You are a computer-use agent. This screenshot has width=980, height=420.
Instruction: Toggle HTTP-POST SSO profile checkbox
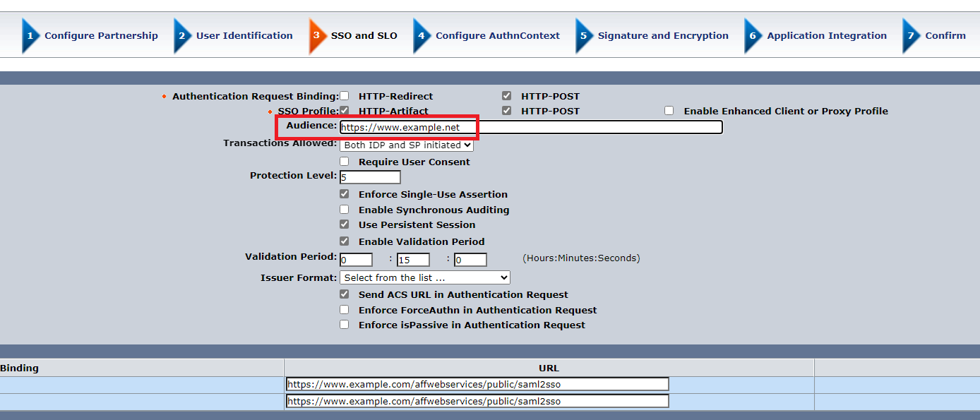click(x=507, y=110)
